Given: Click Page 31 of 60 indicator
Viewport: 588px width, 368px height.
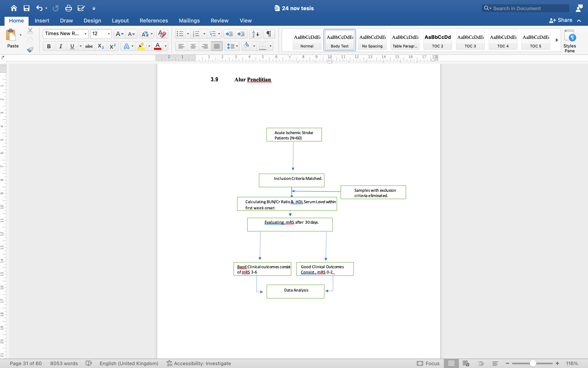Looking at the screenshot, I should pos(26,363).
